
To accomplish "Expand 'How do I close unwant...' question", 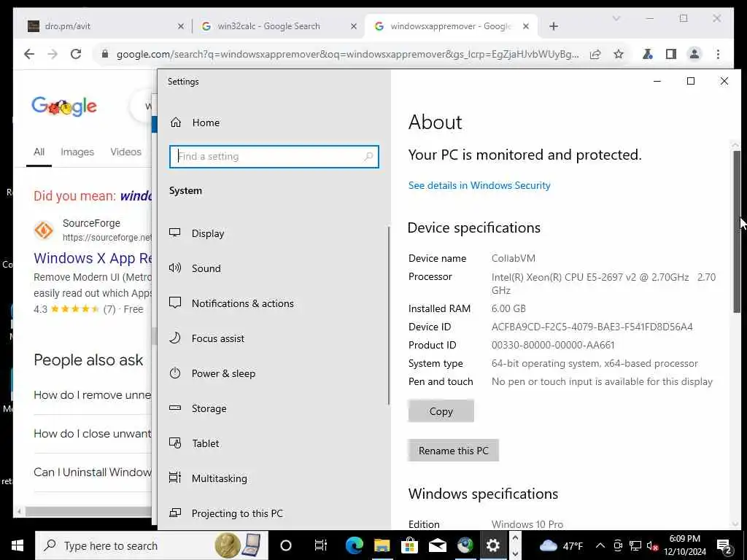I will tap(93, 433).
